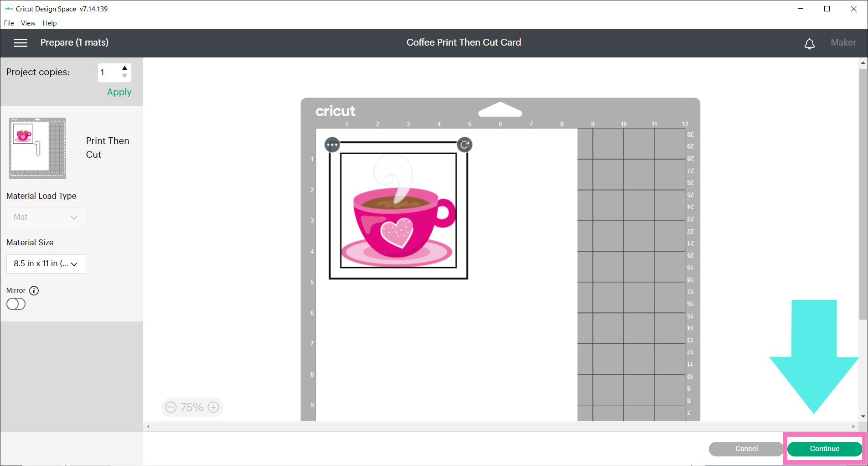Screen dimensions: 868x466
Task: Click the rotate handle on coffee image
Action: [x=465, y=145]
